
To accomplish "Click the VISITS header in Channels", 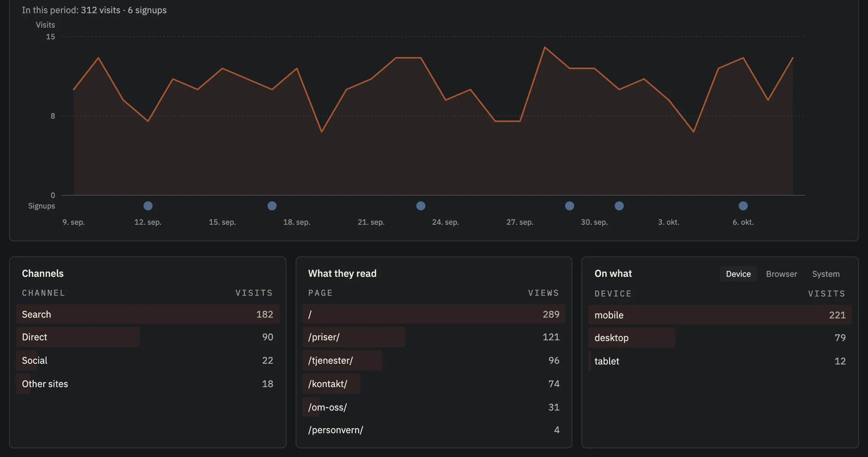I will point(254,293).
